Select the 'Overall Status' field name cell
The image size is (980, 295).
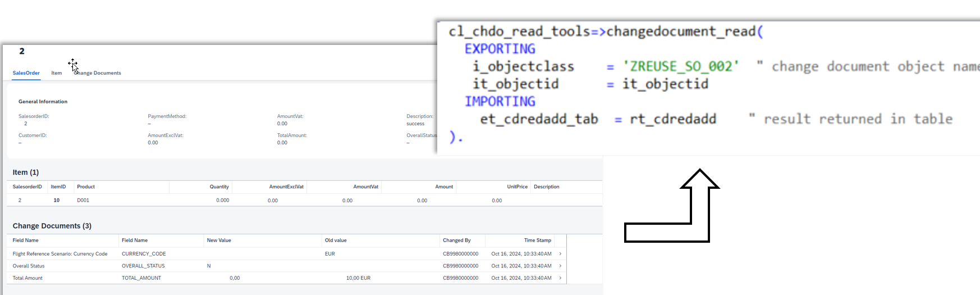29,266
